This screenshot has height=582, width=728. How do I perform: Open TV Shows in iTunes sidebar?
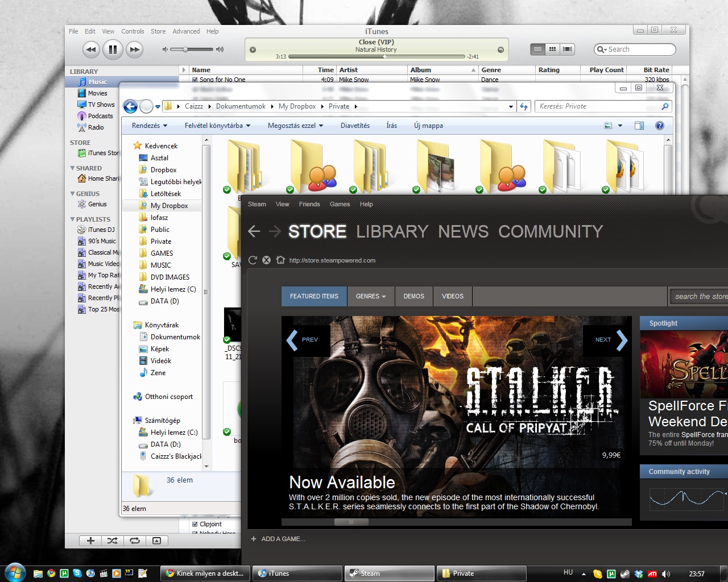[x=101, y=105]
